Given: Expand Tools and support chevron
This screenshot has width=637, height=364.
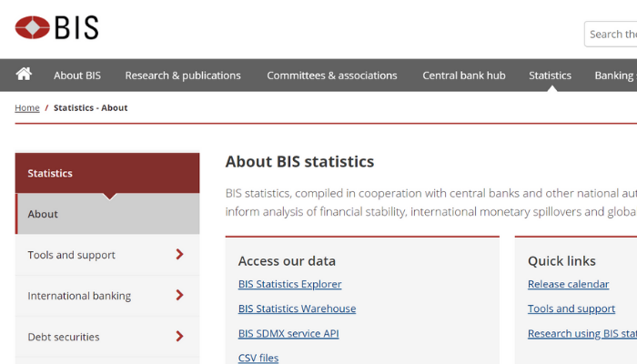Looking at the screenshot, I should 179,254.
